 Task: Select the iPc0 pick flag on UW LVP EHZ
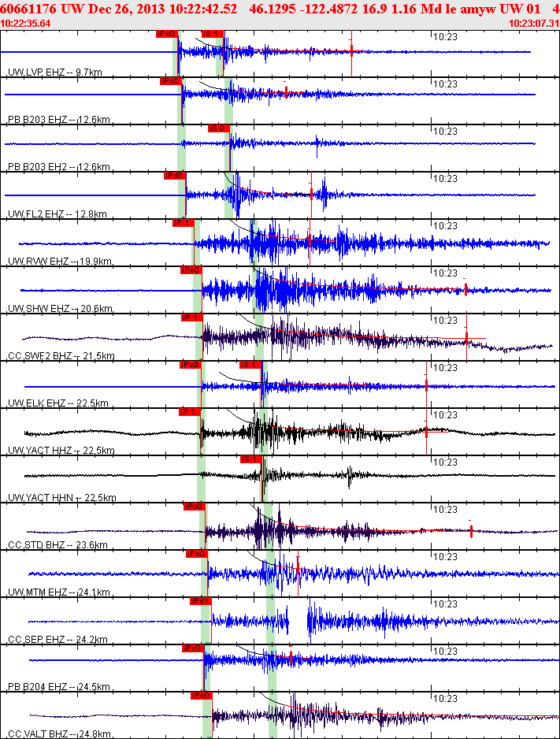pos(166,34)
